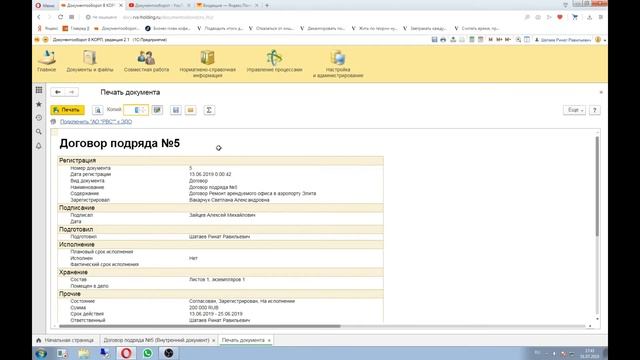Click the vertical scrollbar of the document
The width and height of the screenshot is (640, 360).
tap(598, 186)
